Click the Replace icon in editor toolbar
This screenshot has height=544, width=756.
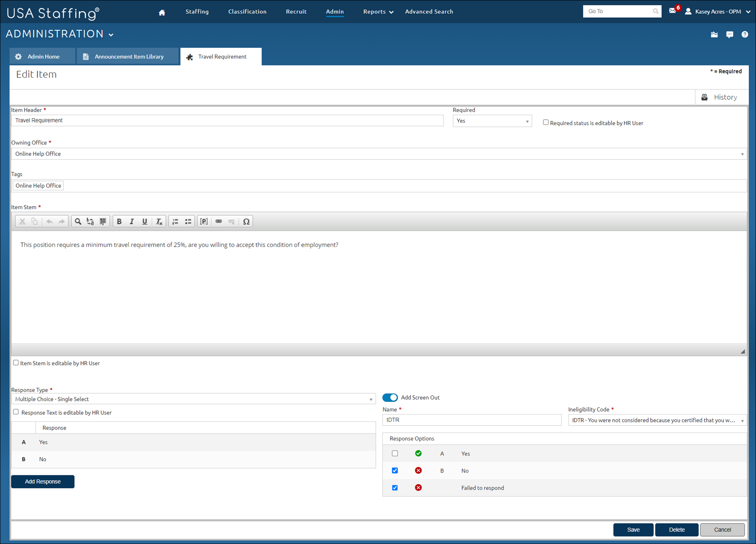[x=90, y=221]
